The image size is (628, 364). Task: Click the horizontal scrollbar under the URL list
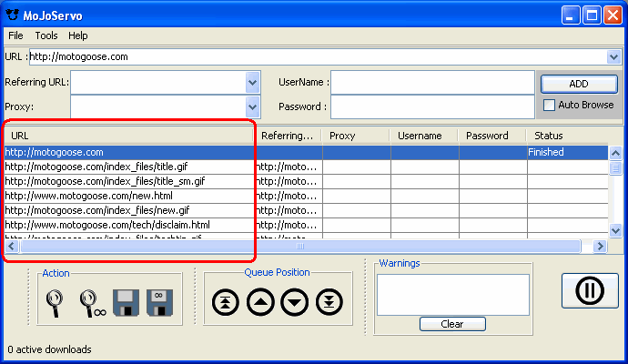pyautogui.click(x=300, y=247)
